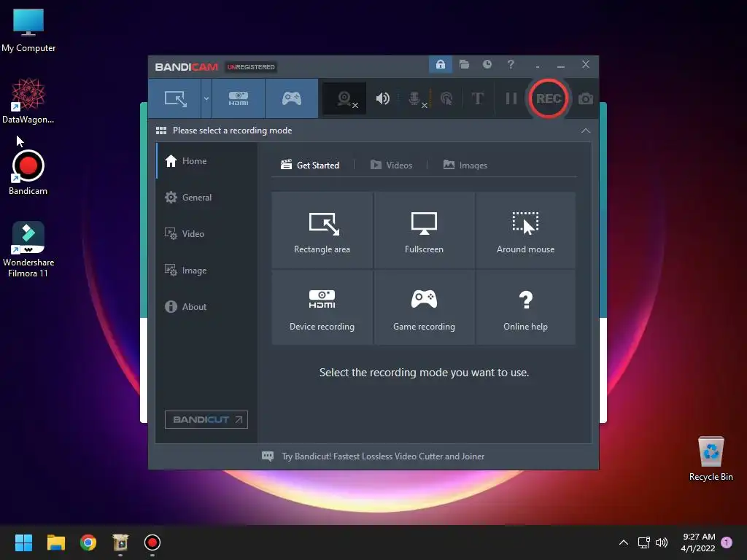
Task: Click the lock icon in title bar
Action: coord(440,64)
